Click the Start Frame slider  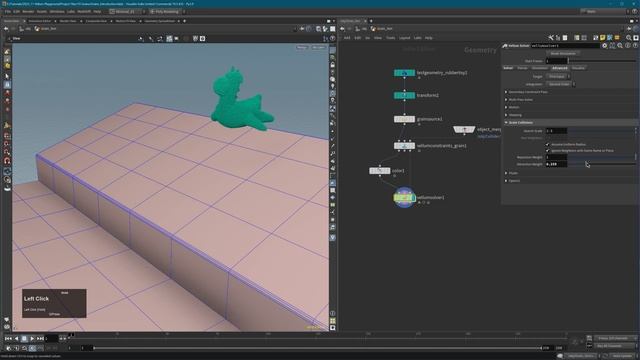[602, 61]
